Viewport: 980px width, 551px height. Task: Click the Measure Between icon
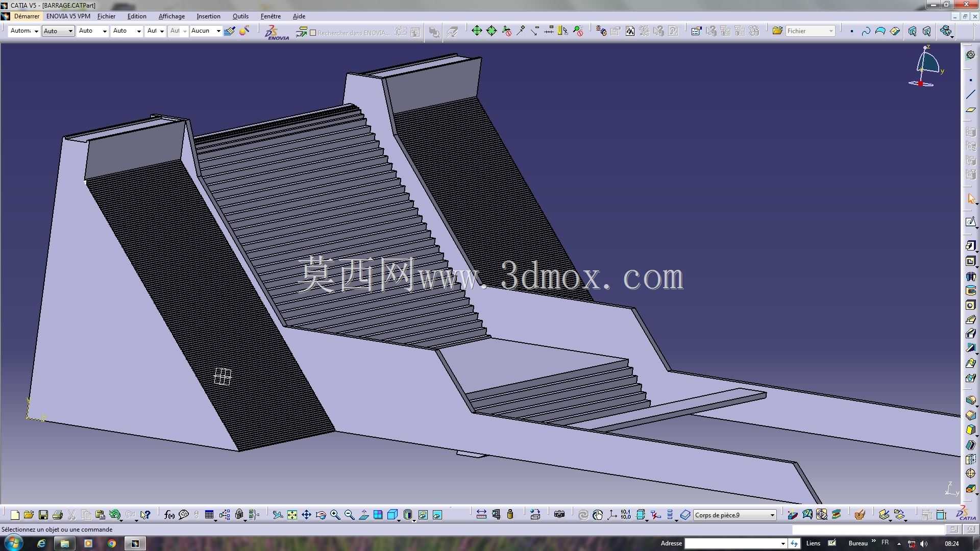click(481, 515)
